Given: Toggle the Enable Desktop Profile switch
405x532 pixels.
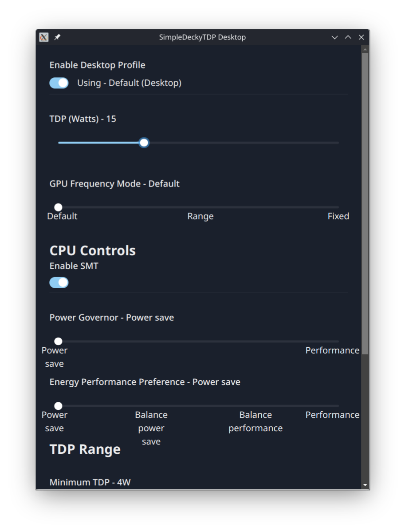Looking at the screenshot, I should 59,83.
